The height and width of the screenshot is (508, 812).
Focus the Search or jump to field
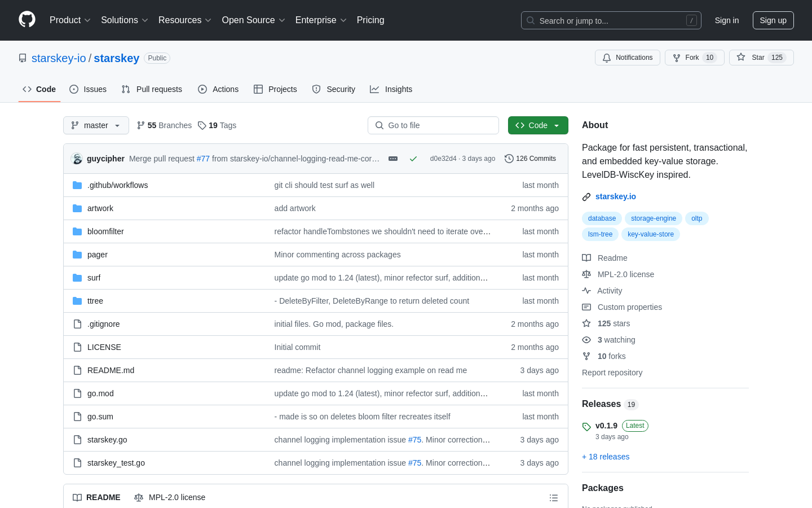coord(611,20)
